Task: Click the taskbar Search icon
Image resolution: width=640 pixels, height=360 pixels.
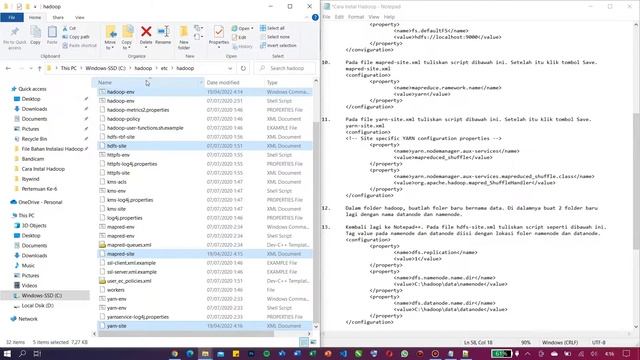Action: (22, 353)
